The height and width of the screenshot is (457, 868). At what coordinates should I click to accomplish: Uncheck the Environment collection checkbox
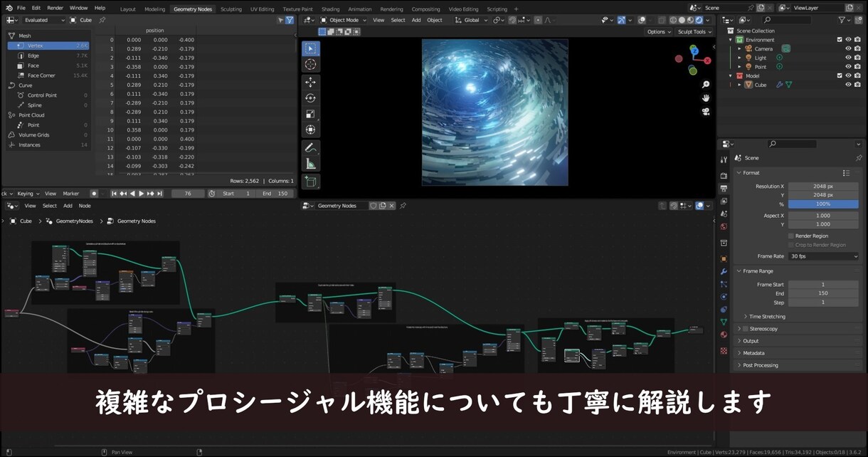point(840,40)
